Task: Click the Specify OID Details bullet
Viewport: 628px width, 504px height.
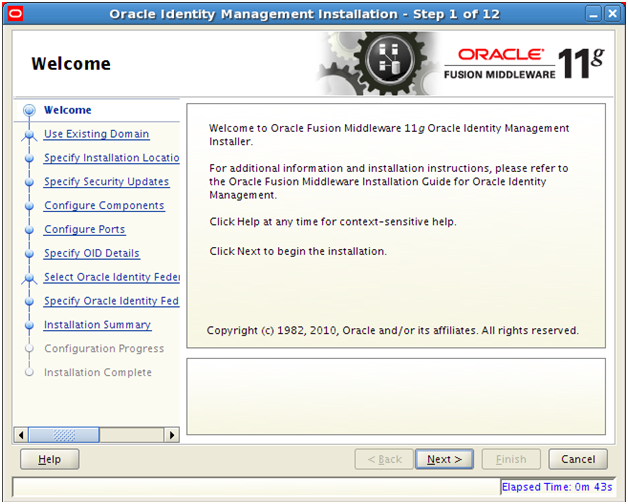Action: click(x=29, y=254)
